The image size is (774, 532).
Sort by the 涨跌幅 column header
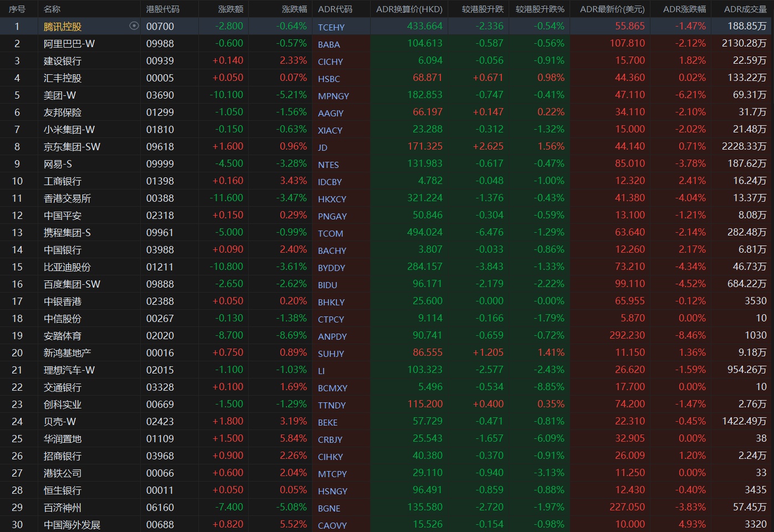(294, 9)
